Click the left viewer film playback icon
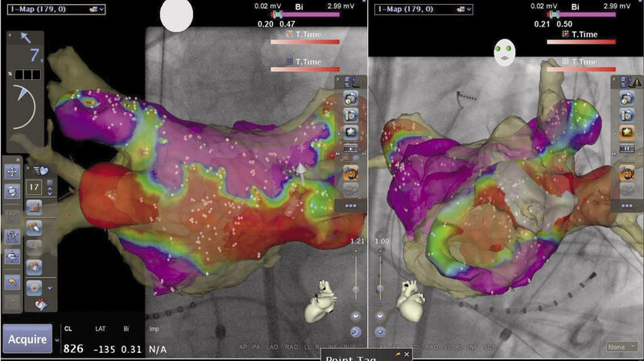The height and width of the screenshot is (361, 644). point(351,149)
